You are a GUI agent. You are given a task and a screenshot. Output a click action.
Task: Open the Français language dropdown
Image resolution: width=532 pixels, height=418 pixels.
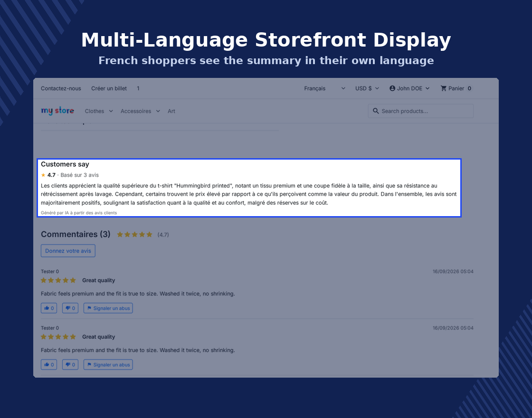click(x=324, y=88)
